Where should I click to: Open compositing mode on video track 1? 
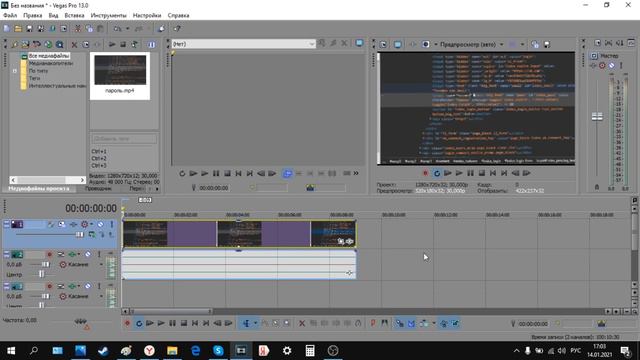(92, 234)
